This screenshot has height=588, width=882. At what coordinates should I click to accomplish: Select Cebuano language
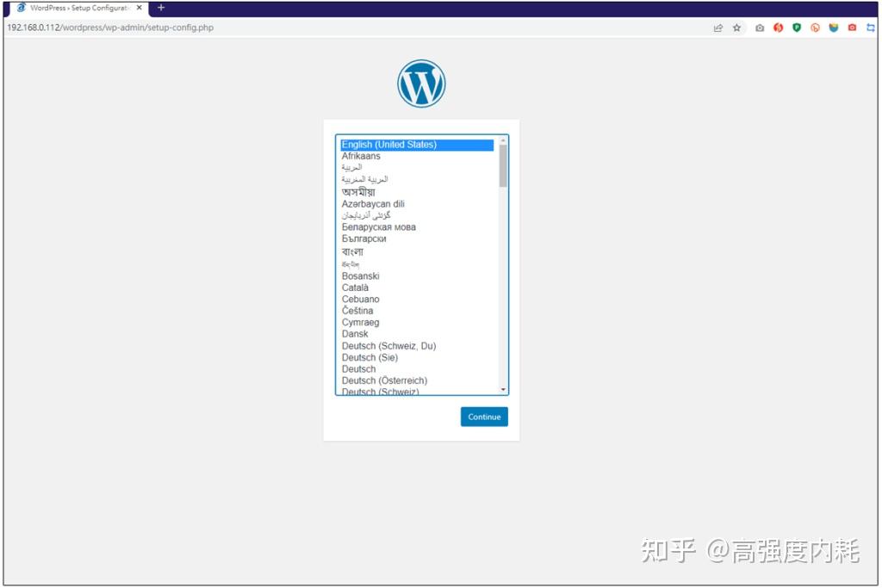coord(417,299)
